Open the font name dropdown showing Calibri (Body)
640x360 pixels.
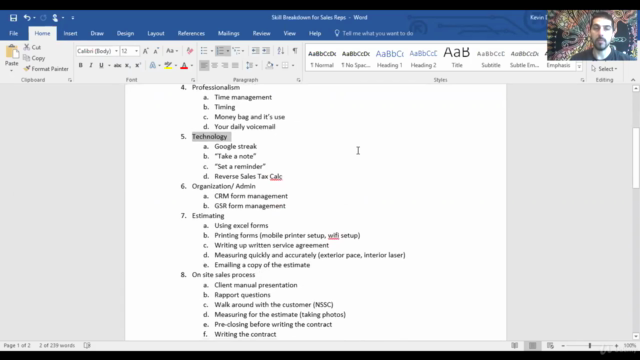[116, 51]
